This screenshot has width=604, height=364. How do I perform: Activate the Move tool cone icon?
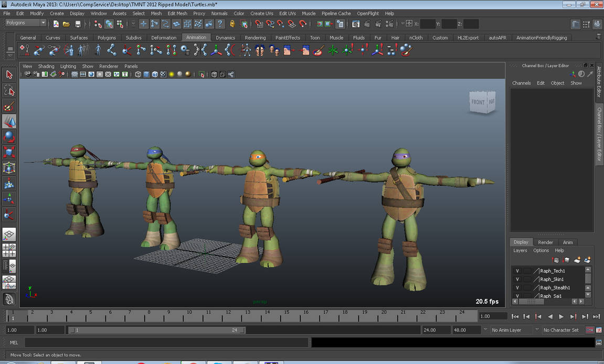pos(9,121)
